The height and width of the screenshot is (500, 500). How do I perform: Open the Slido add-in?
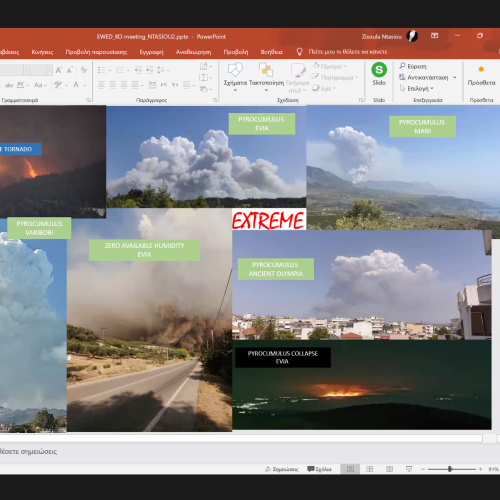click(379, 74)
